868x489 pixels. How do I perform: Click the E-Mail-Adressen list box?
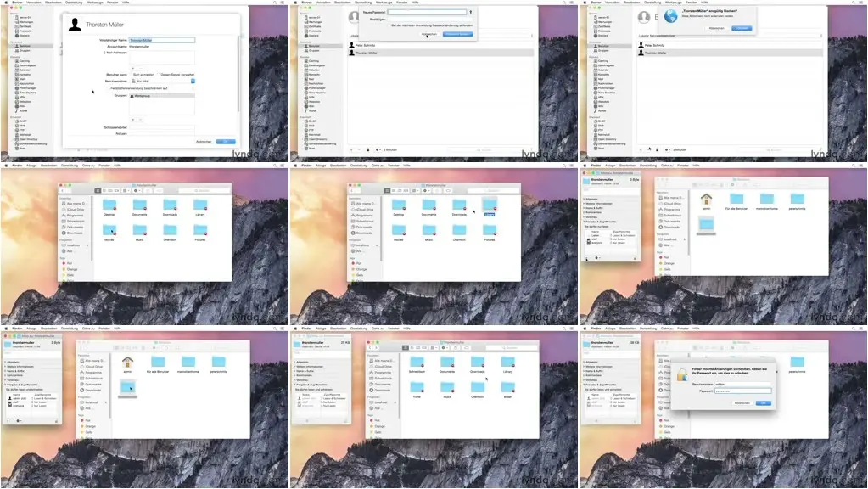162,58
